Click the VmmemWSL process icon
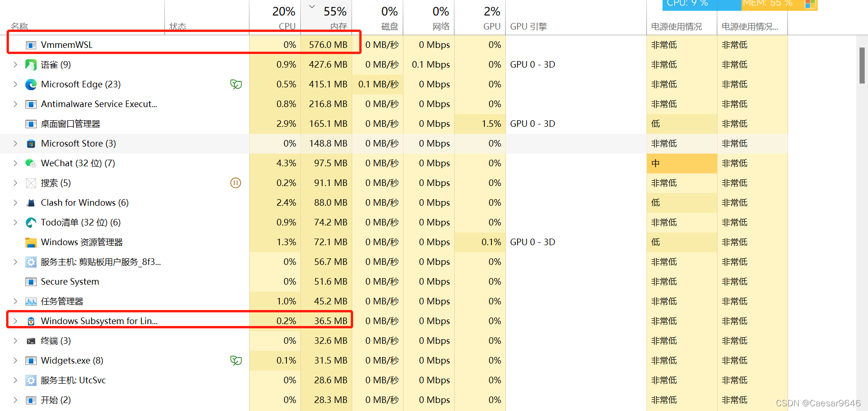 31,45
